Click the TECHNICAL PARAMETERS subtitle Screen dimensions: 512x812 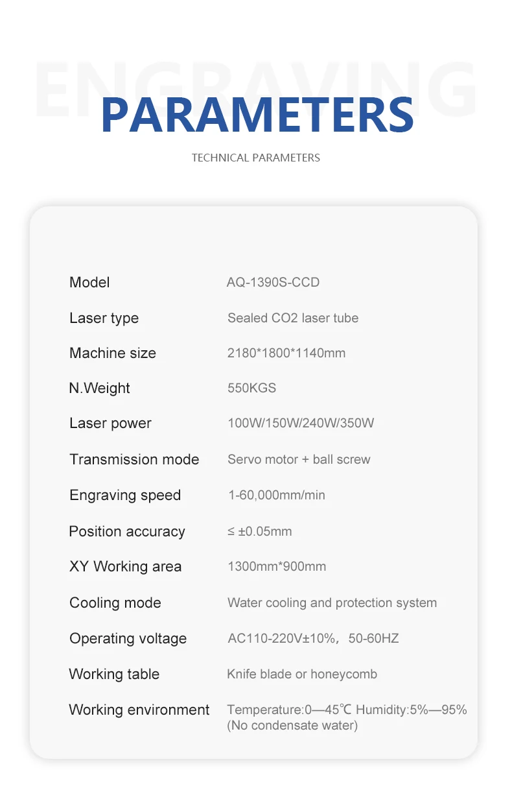[255, 158]
